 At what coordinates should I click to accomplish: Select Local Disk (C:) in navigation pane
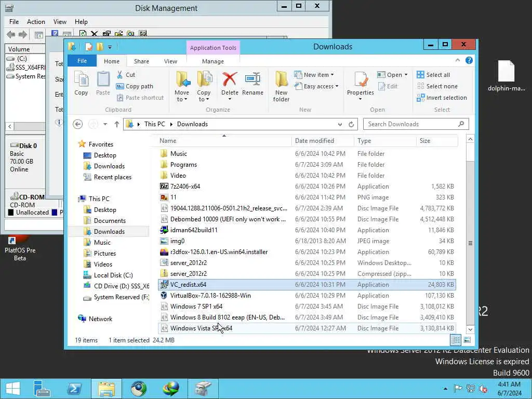pos(113,275)
